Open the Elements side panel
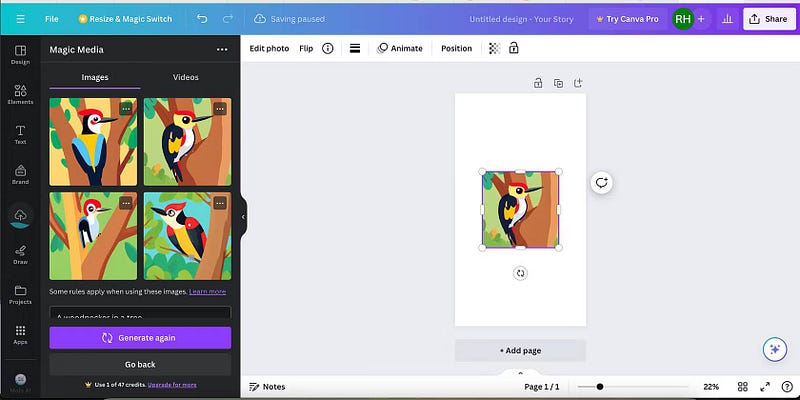Viewport: 800px width, 400px height. coord(20,95)
